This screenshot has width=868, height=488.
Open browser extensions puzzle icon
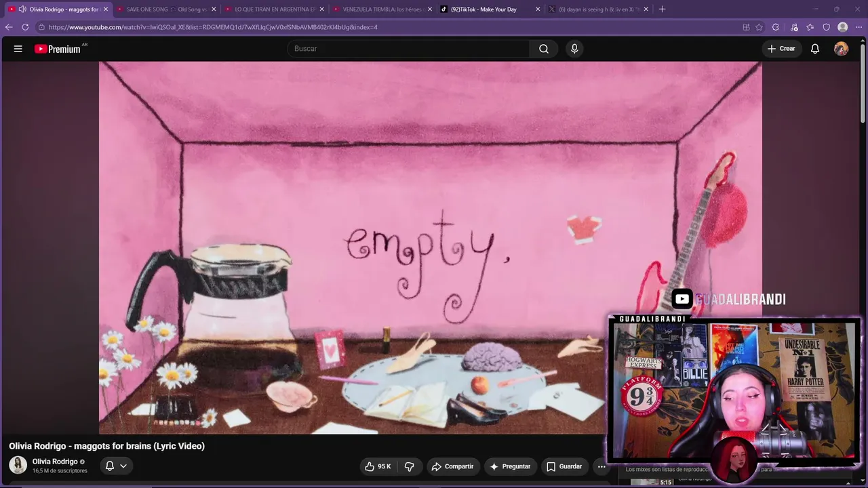[x=776, y=27]
